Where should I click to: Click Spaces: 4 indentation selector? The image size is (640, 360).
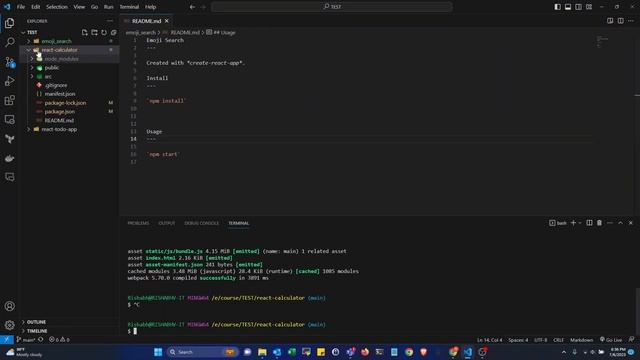point(518,340)
